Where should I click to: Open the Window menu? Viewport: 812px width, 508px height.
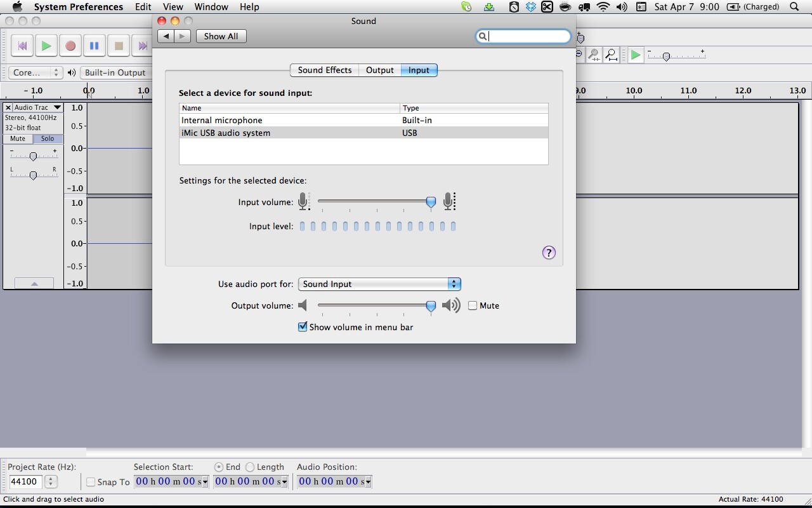(211, 7)
